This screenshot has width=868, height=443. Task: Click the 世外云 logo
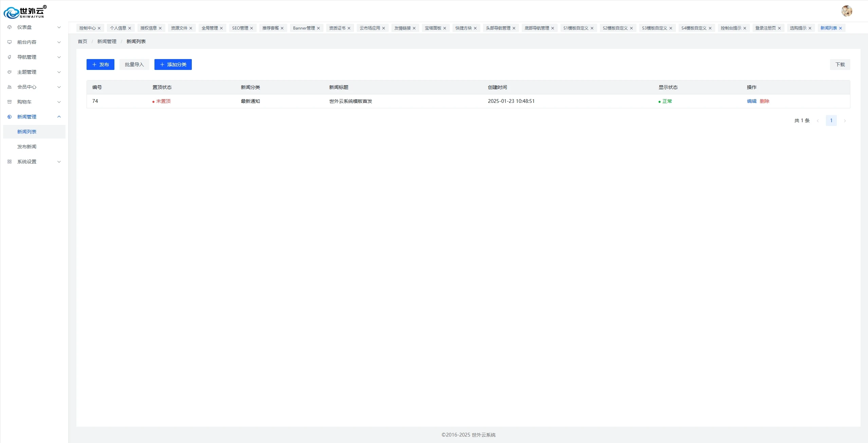tap(25, 12)
